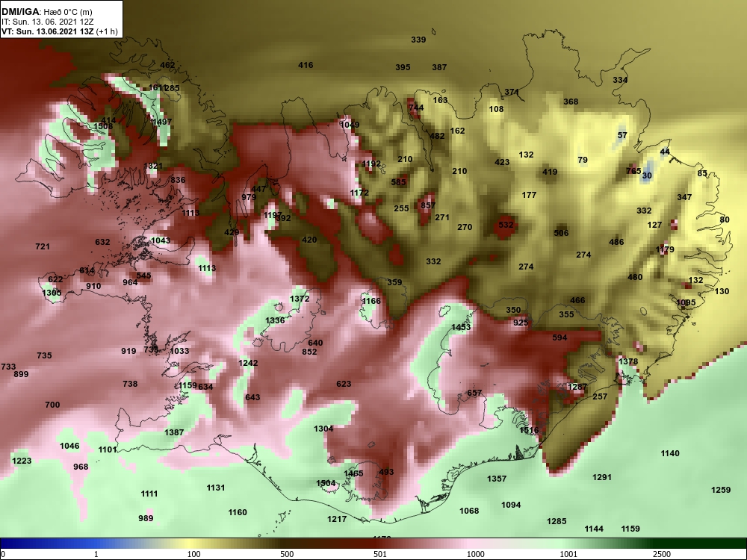Click the map value '334'

click(620, 80)
